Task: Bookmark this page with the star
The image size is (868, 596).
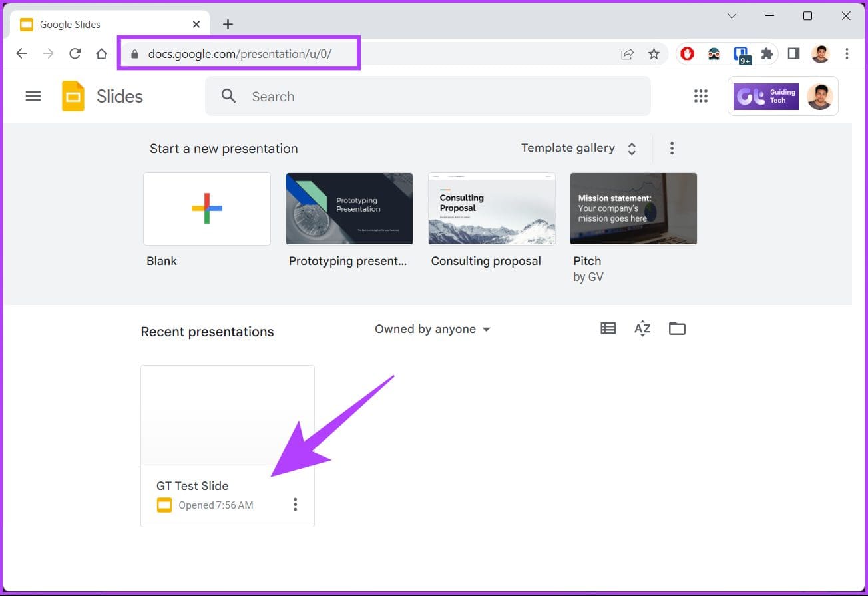Action: [x=654, y=54]
